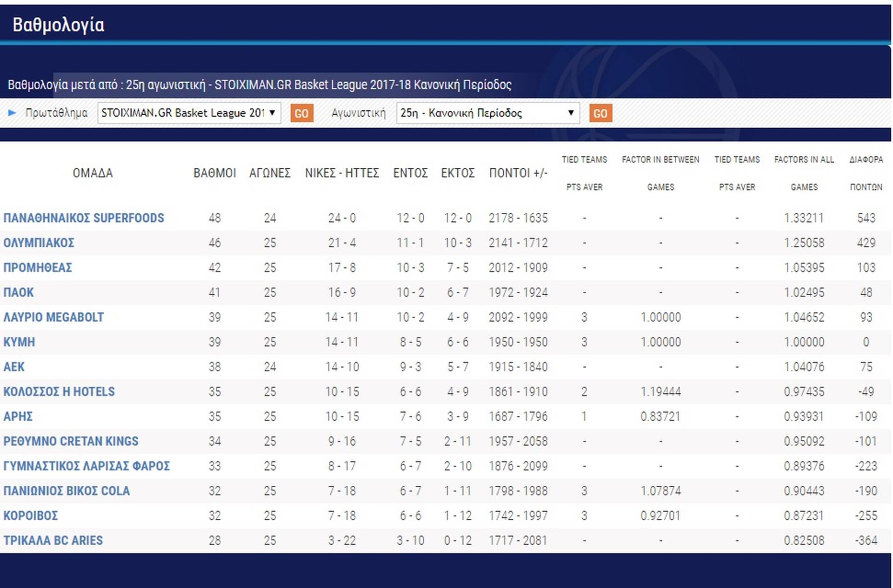Image resolution: width=893 pixels, height=588 pixels.
Task: Open ΑΕΚ team link
Action: tap(14, 367)
